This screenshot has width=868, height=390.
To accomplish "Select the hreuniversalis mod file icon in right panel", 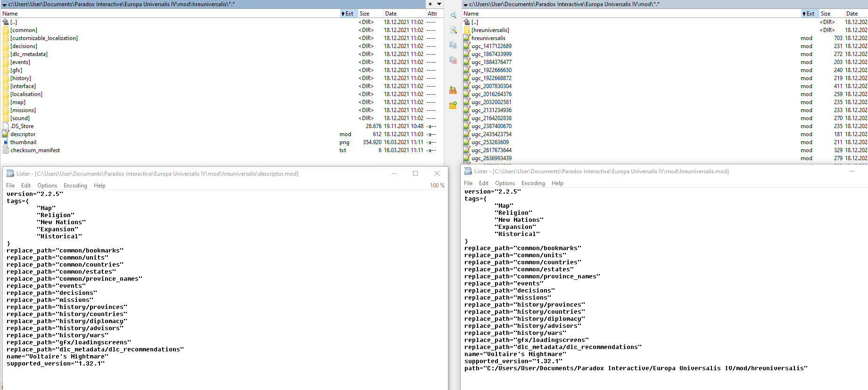I will (x=467, y=38).
